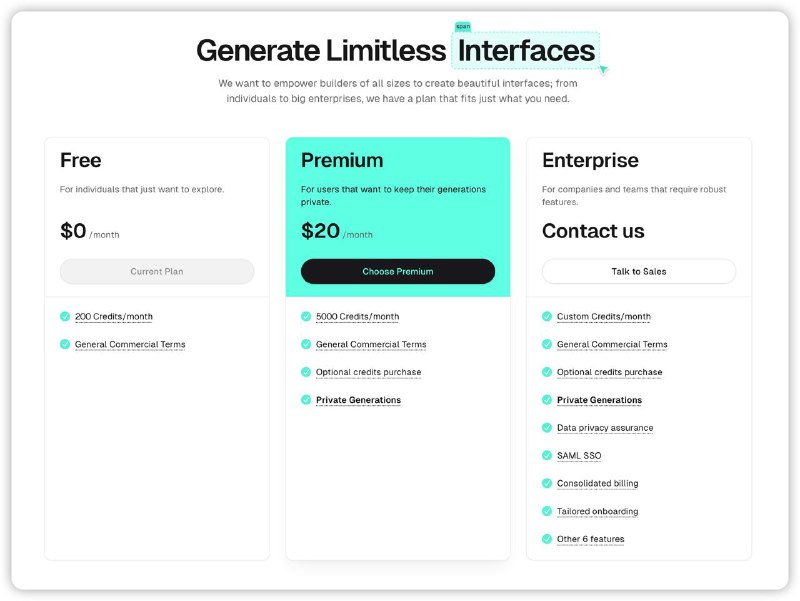Click the Contact us heading
The image size is (800, 601).
(593, 231)
